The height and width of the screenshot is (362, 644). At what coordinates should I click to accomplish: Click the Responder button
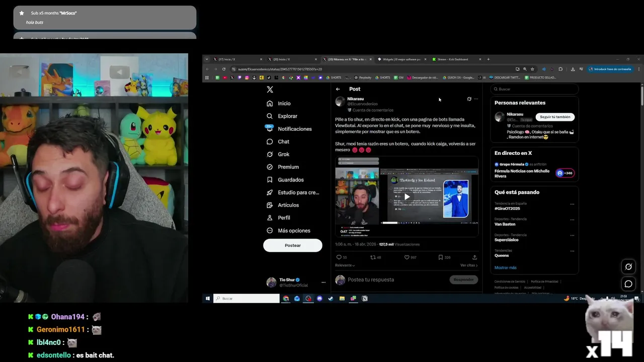tap(463, 280)
